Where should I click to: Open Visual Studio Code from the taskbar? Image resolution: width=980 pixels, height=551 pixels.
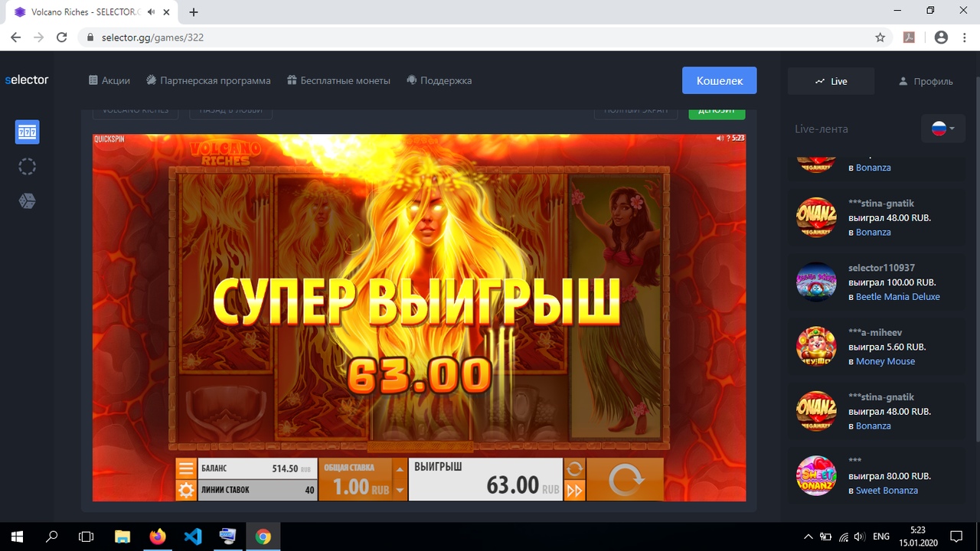(193, 536)
